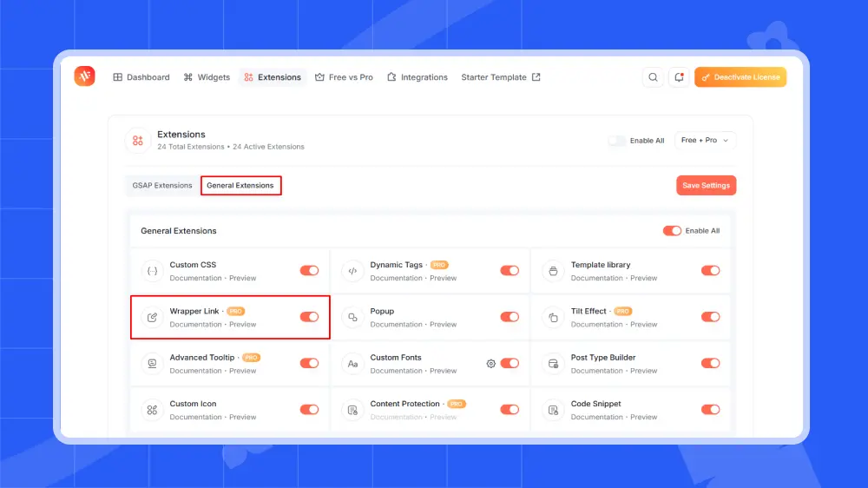This screenshot has height=488, width=868.
Task: Click the '24 Active Extensions' text
Action: (268, 147)
